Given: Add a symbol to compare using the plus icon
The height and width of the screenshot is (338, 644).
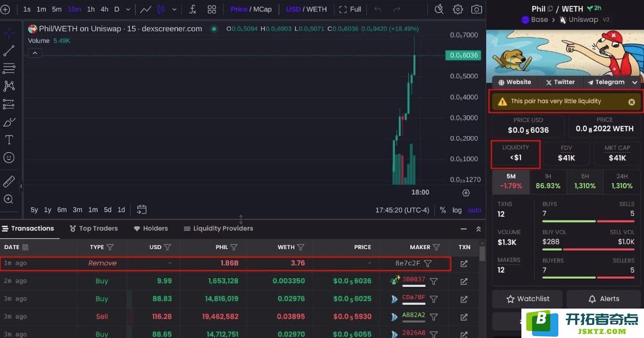Looking at the screenshot, I should (5, 9).
